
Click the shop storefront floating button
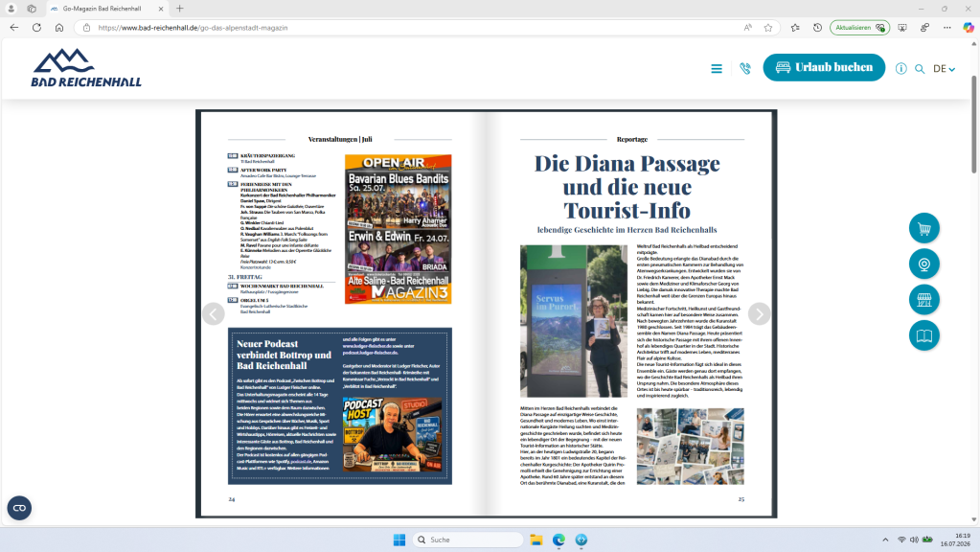click(x=923, y=300)
